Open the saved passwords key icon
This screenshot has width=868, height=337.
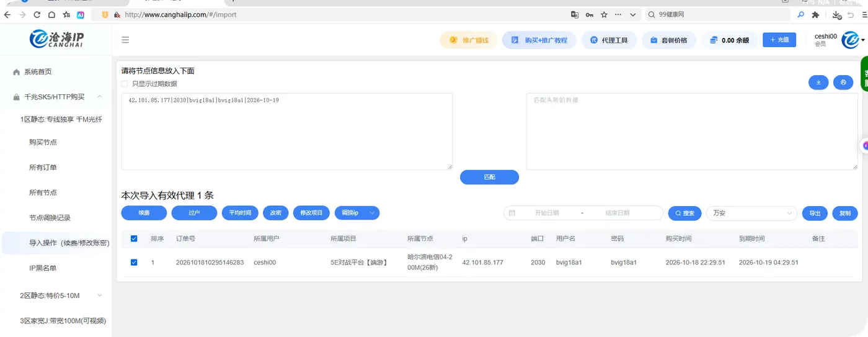tap(589, 14)
